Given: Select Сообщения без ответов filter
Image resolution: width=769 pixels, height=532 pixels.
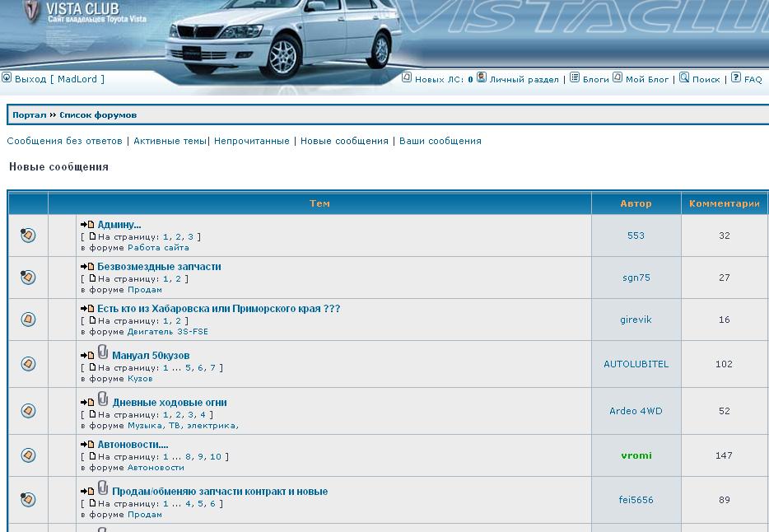Looking at the screenshot, I should pyautogui.click(x=64, y=141).
